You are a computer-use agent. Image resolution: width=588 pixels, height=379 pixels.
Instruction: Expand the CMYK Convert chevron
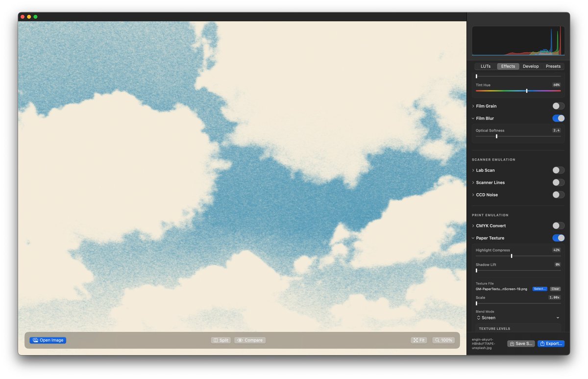[x=473, y=226]
